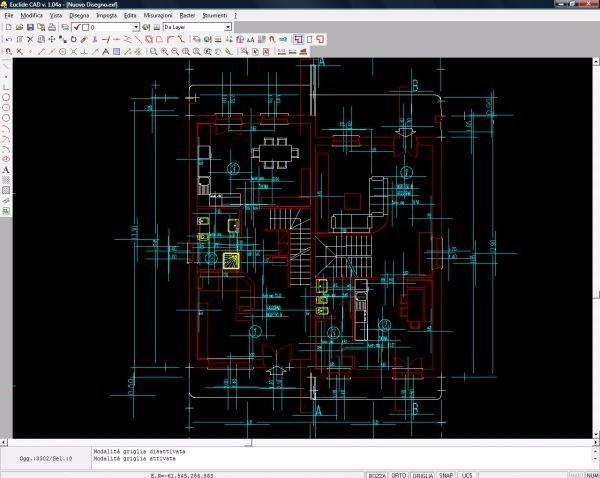Click the New file icon
600x478 pixels.
click(x=7, y=27)
